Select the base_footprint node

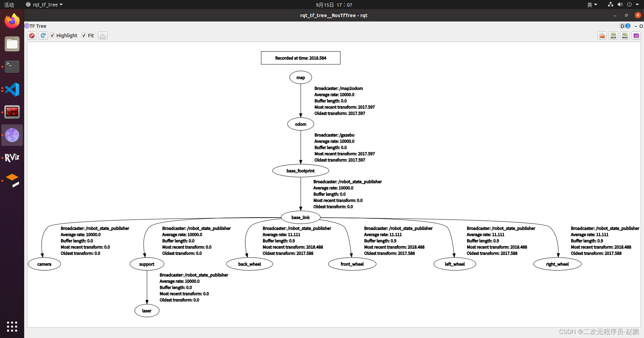click(301, 171)
